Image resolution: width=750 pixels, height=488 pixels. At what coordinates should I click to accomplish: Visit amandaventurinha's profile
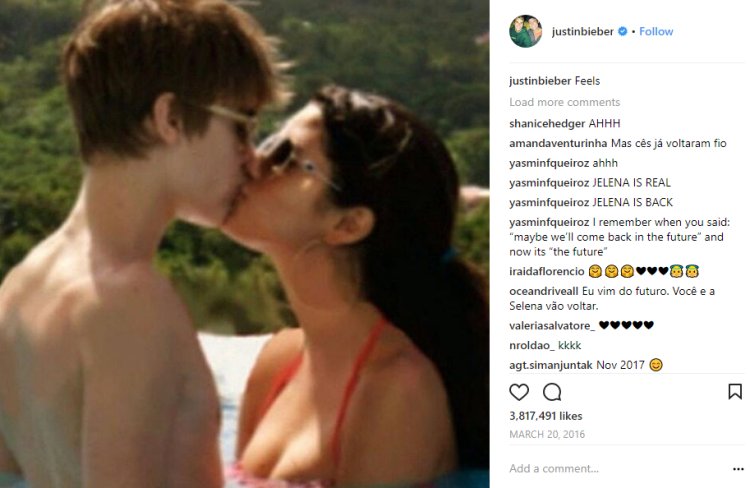pyautogui.click(x=558, y=143)
